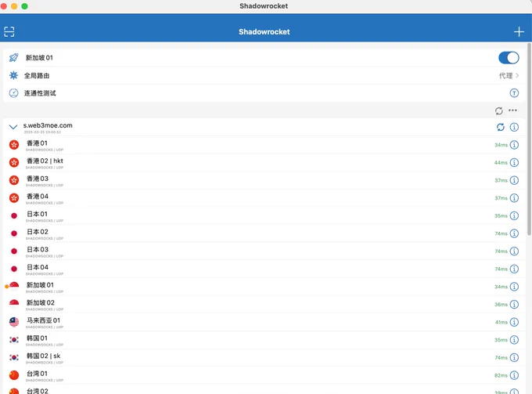Select the 台湾 01 server
This screenshot has width=532, height=394.
pos(266,375)
